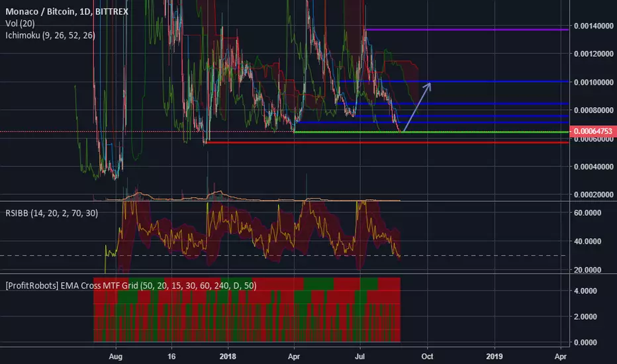Screen dimensions: 617x364
Task: Click the Aug label on time axis
Action: 116,357
